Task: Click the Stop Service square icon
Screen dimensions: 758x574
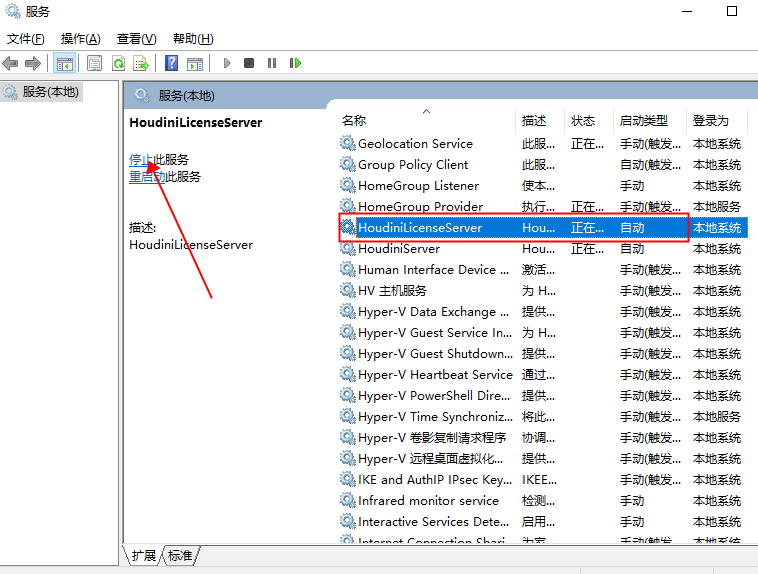Action: click(249, 63)
